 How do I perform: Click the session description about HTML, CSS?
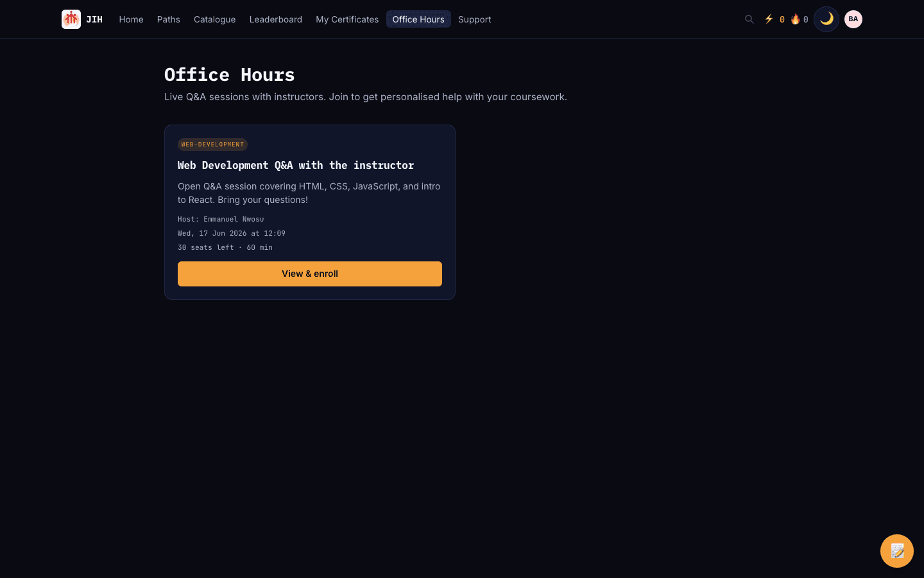(x=309, y=193)
